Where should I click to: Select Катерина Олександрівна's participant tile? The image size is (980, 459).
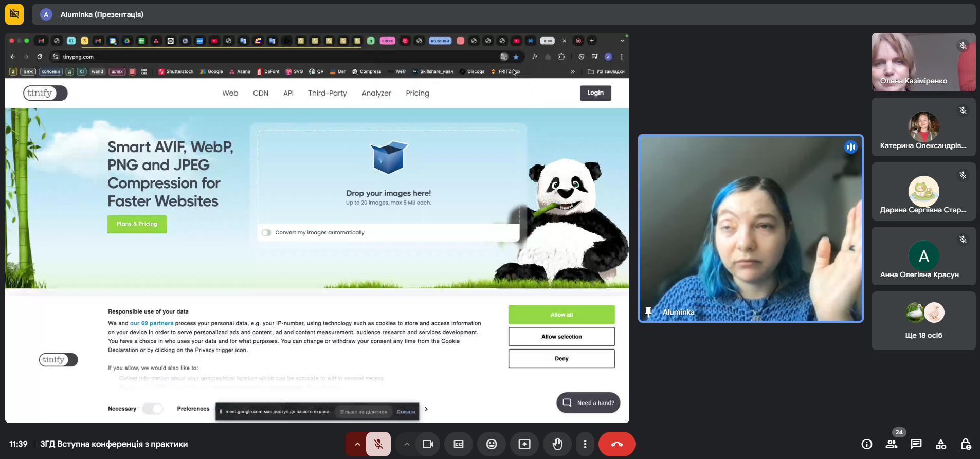click(x=923, y=127)
